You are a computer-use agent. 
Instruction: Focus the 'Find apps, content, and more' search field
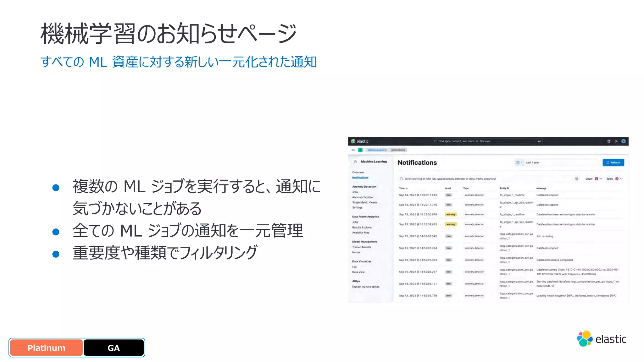tap(487, 141)
